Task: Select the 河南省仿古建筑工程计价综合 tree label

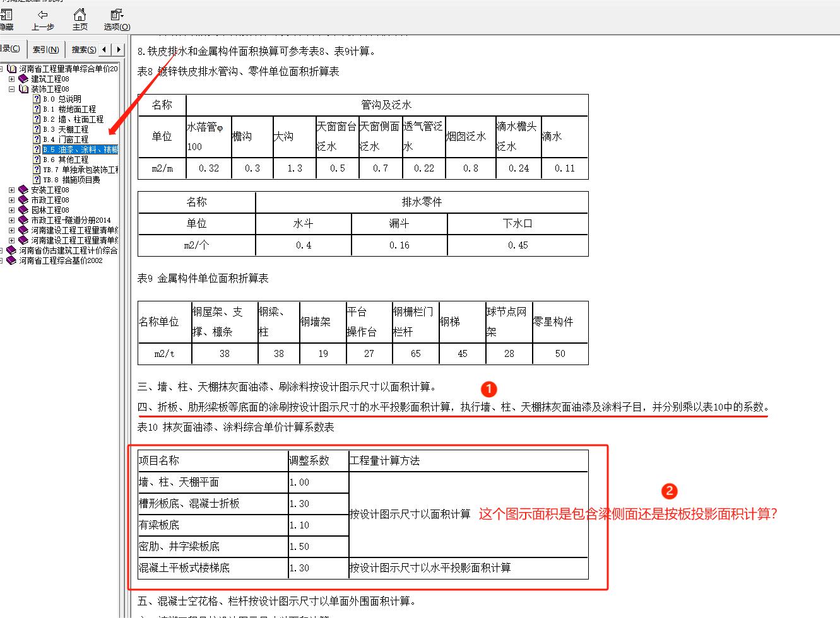Action: 68,250
